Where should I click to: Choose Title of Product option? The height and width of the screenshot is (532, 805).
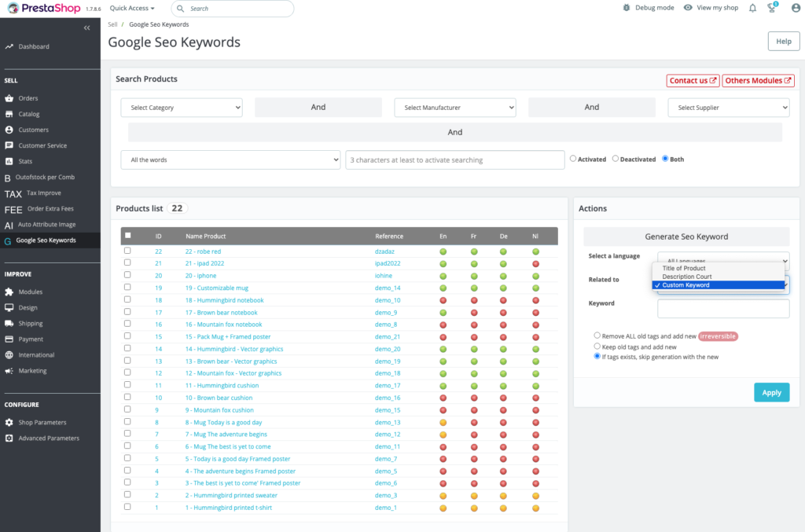(683, 268)
